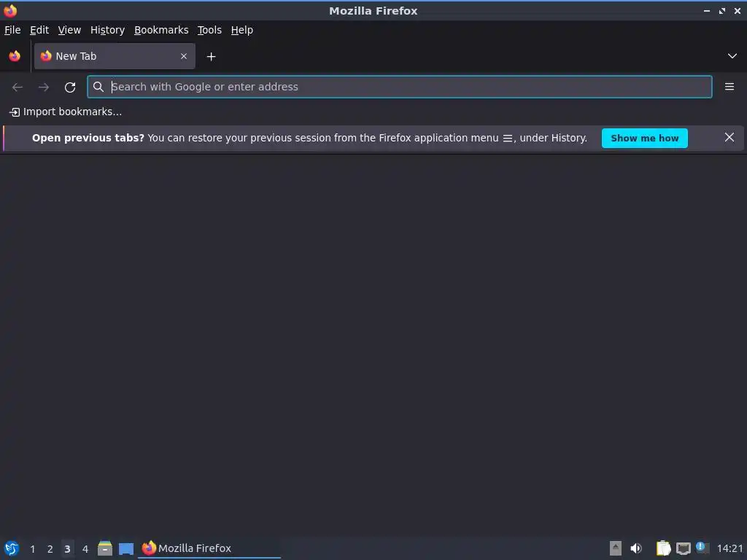Click the Show me how button
747x560 pixels.
tap(645, 138)
